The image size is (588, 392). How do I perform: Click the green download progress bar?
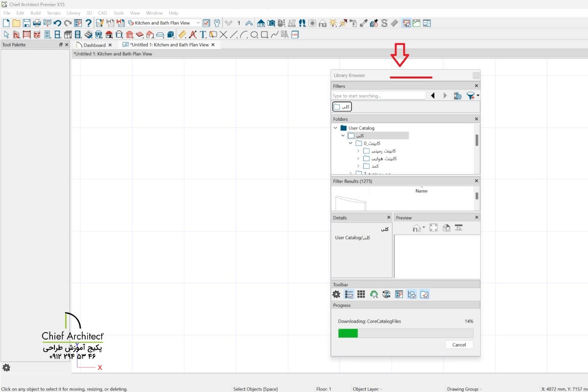pyautogui.click(x=348, y=333)
